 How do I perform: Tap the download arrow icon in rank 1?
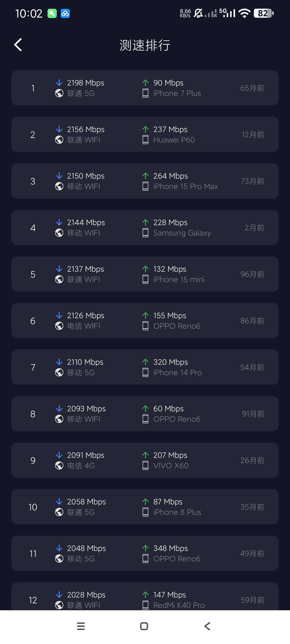coord(59,82)
